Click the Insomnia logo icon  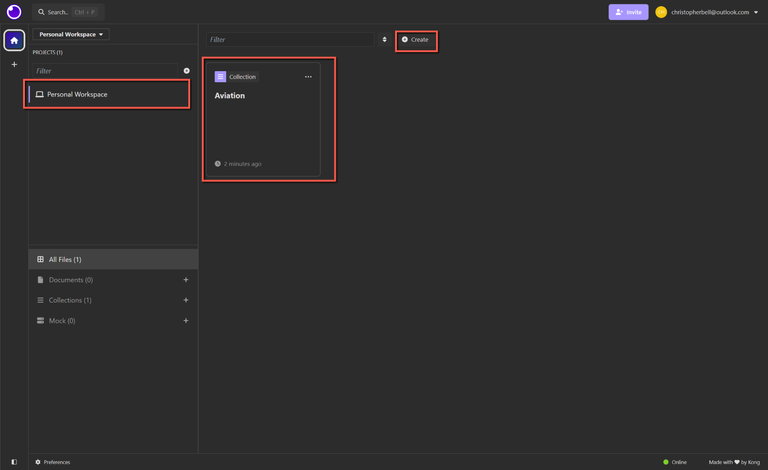click(x=14, y=12)
